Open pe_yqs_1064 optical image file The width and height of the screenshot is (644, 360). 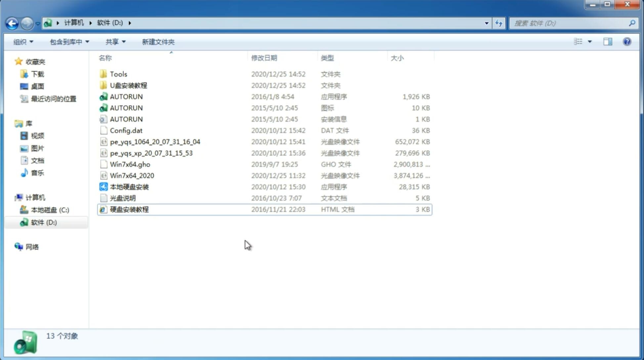click(155, 142)
